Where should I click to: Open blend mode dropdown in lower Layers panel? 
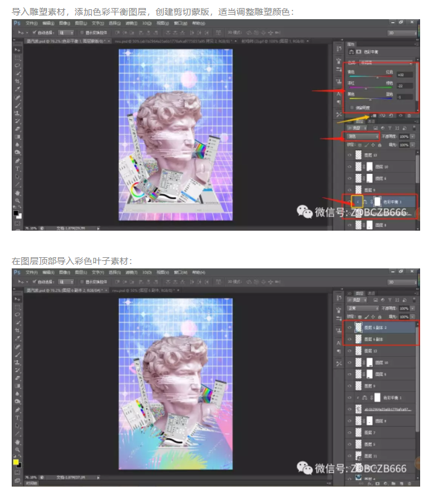tap(363, 309)
